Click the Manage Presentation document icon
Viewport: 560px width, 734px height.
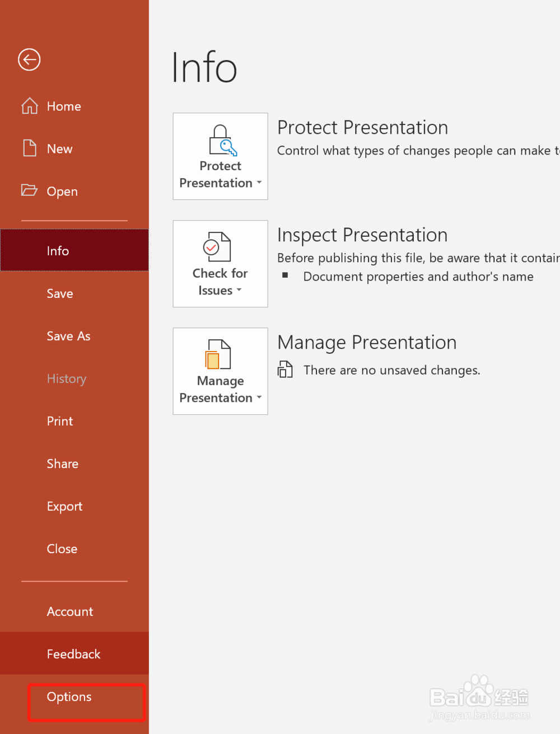(x=218, y=354)
